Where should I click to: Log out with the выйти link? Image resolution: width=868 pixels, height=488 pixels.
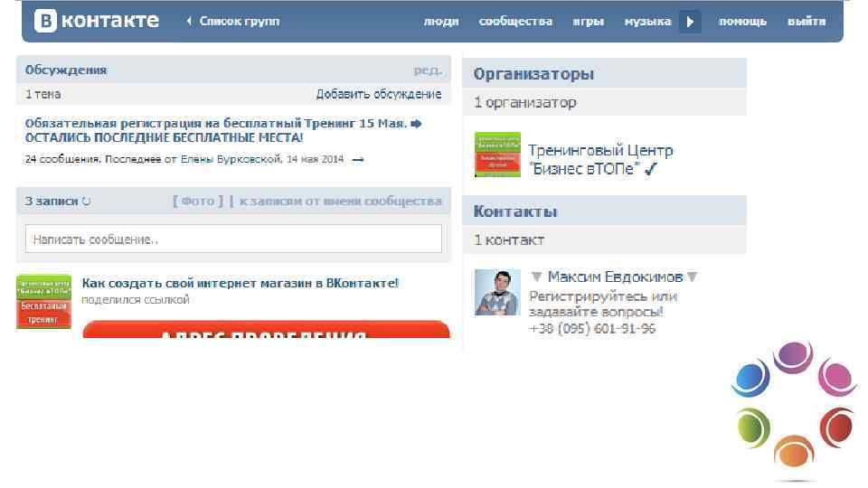[x=806, y=22]
